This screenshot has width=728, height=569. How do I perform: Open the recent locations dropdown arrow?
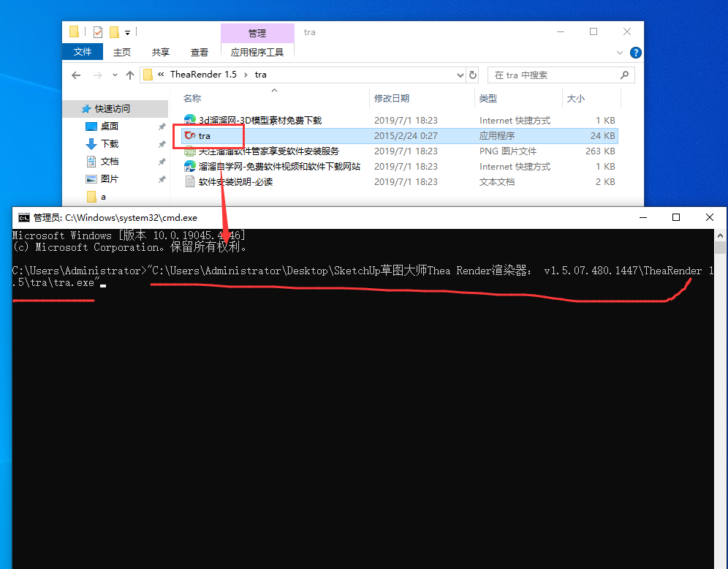[x=115, y=75]
